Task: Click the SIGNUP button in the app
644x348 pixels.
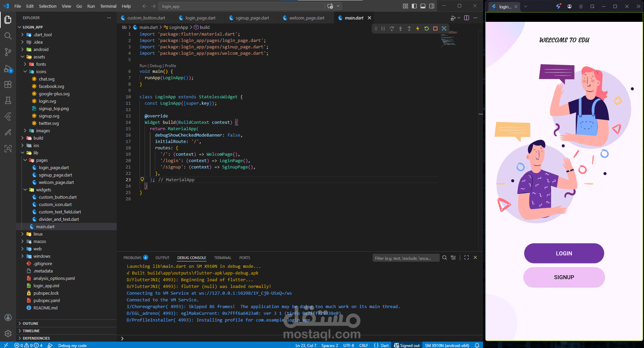Action: pyautogui.click(x=564, y=277)
